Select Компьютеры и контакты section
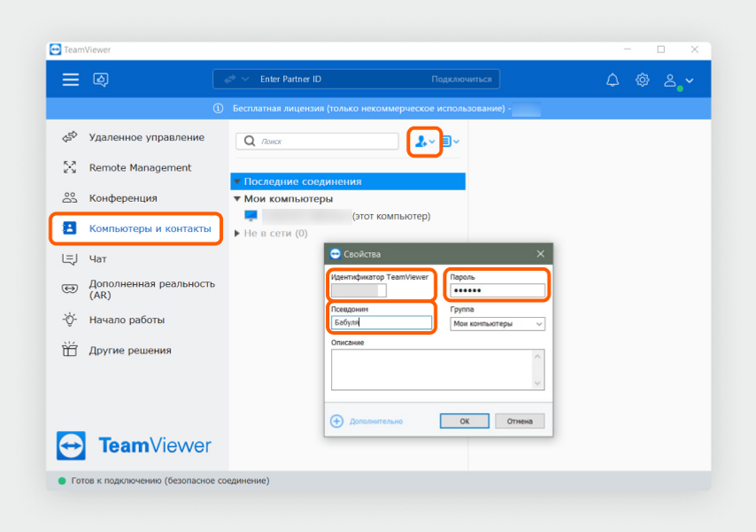 pyautogui.click(x=137, y=228)
